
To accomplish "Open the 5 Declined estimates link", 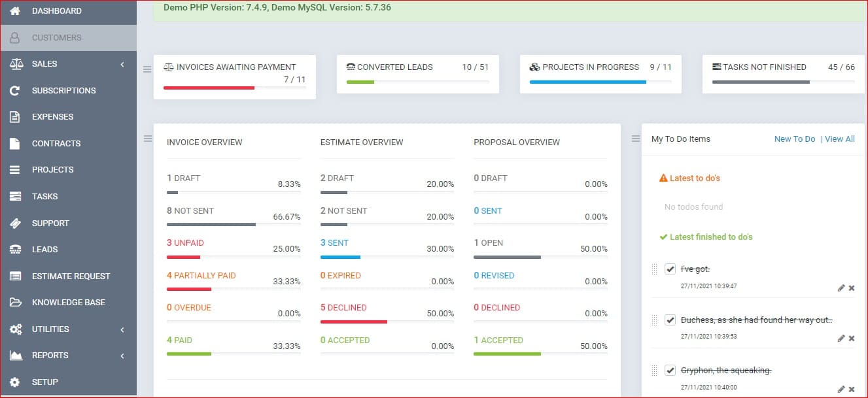I will [343, 308].
